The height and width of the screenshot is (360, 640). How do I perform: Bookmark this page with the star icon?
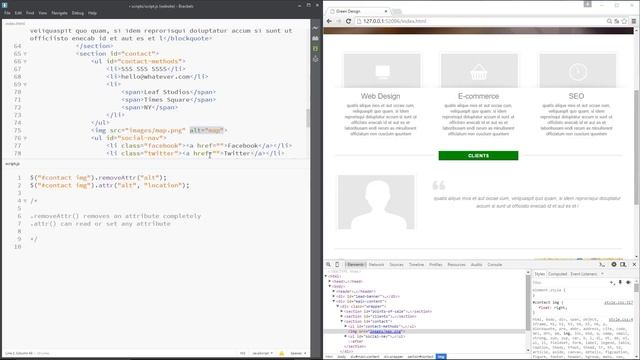(624, 21)
